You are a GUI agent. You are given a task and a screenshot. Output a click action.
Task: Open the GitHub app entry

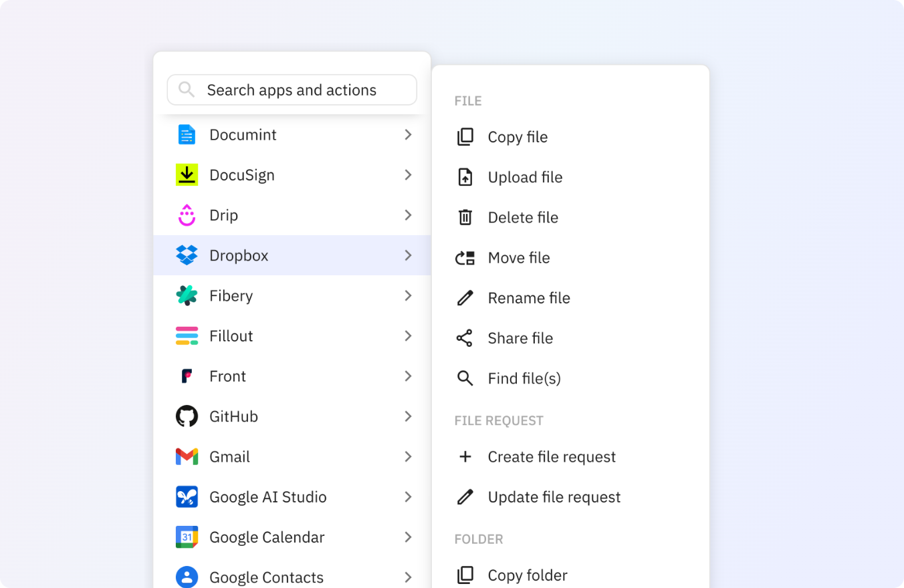(x=292, y=416)
